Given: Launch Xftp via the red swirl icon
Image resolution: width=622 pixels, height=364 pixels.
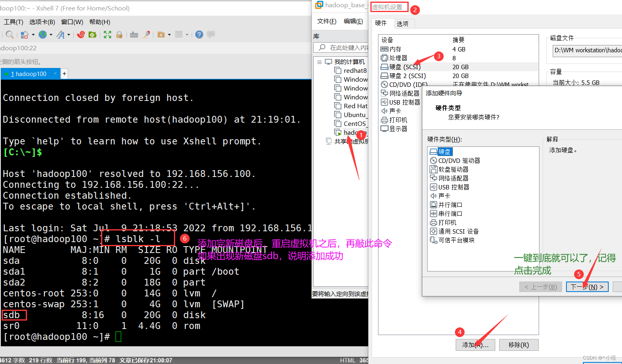Looking at the screenshot, I should tap(81, 35).
